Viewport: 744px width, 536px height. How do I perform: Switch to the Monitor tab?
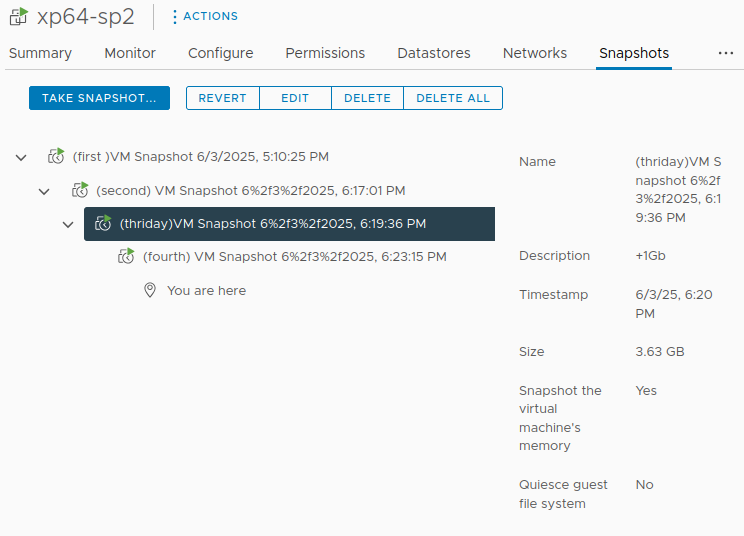[x=130, y=53]
